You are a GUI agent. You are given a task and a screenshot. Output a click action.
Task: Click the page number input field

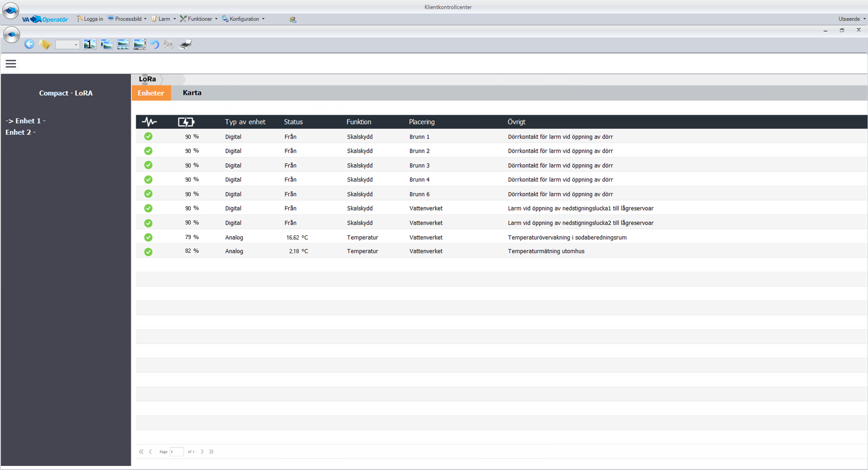[x=177, y=451]
